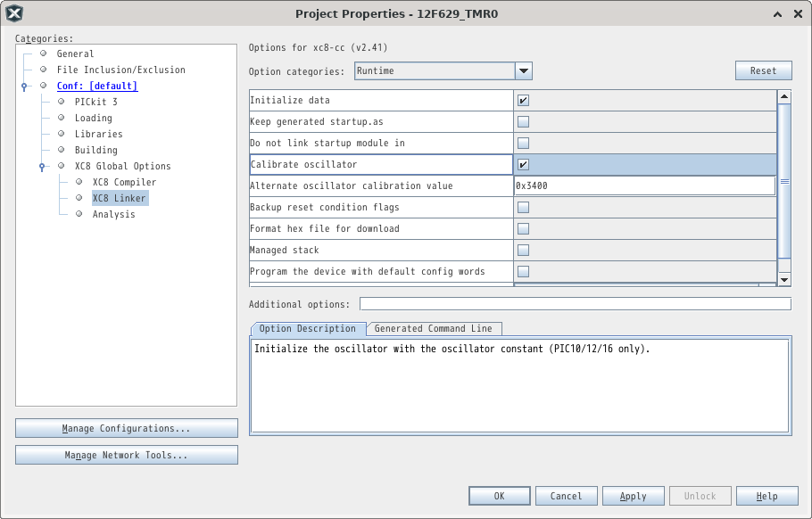The image size is (812, 519).
Task: Enable Keep generated startup.as checkbox
Action: click(x=524, y=121)
